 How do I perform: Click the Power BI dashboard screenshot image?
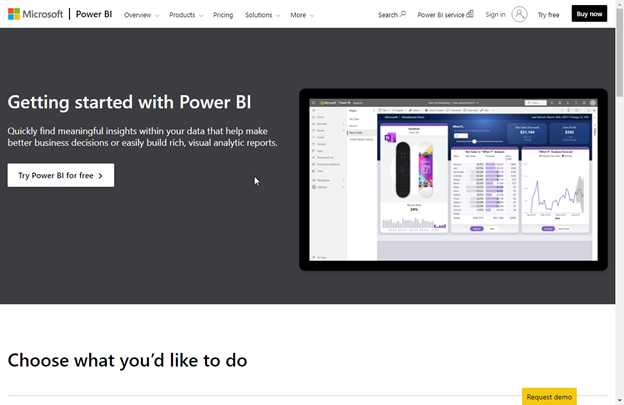(453, 180)
